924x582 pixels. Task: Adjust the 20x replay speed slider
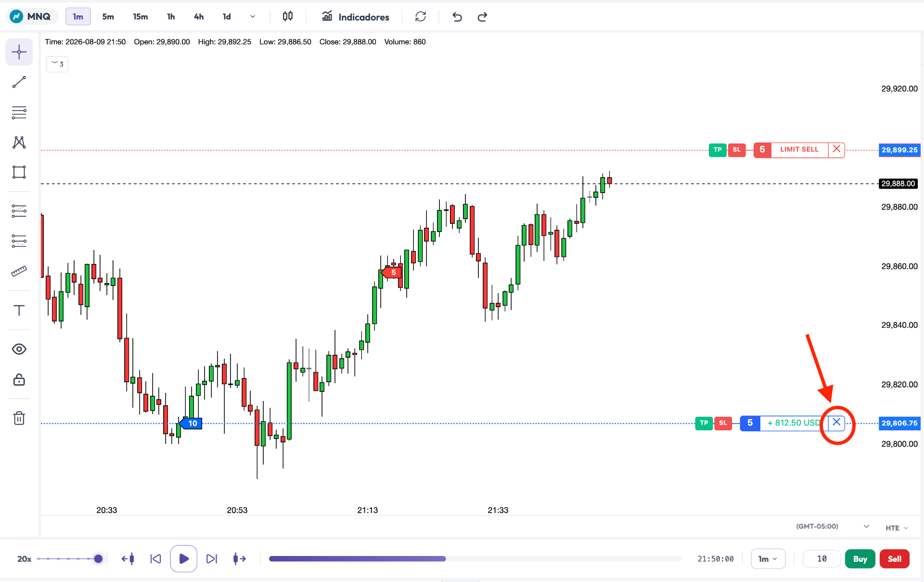point(70,559)
